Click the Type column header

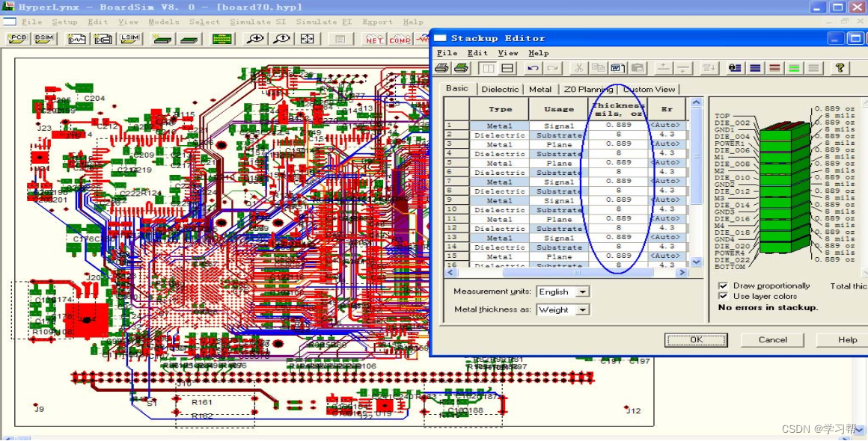click(500, 109)
